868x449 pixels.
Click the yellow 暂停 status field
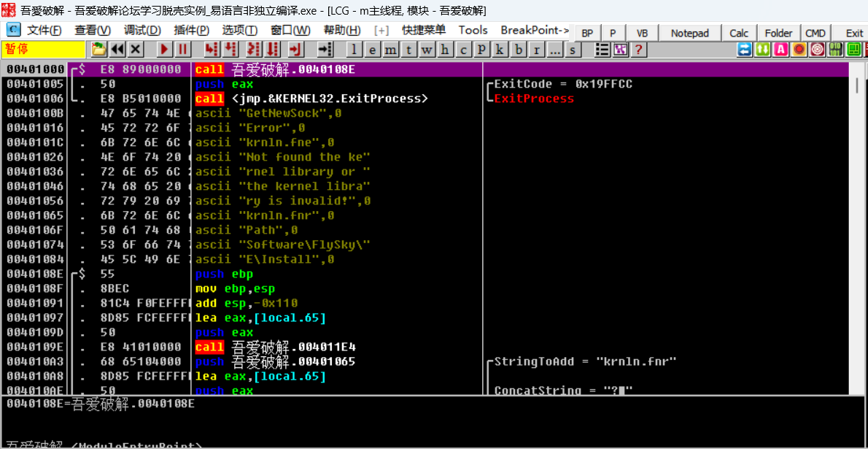point(44,50)
